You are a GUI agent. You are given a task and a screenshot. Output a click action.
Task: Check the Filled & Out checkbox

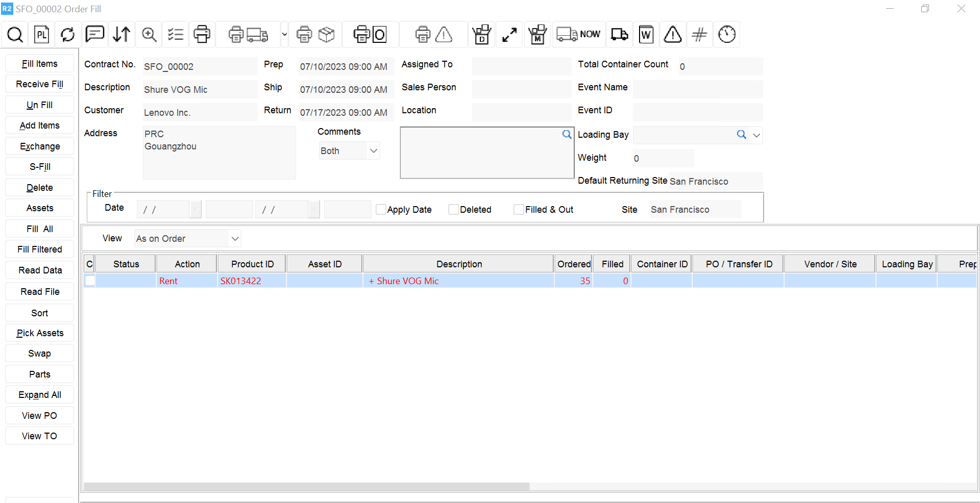pos(519,210)
